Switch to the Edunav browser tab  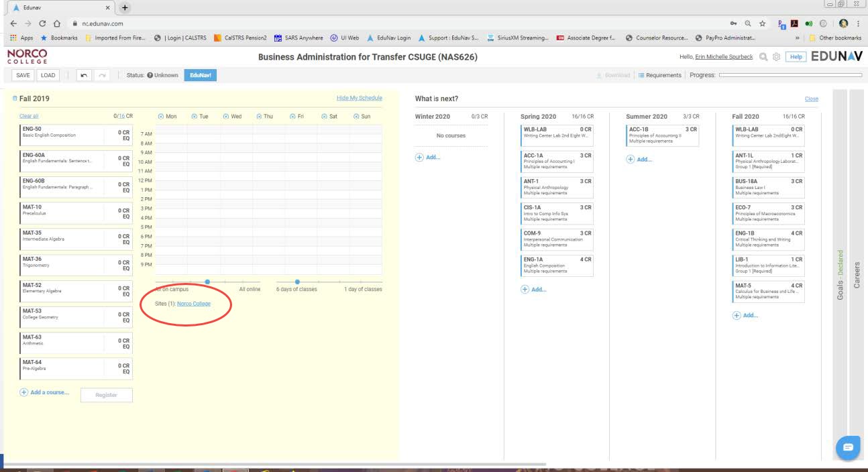click(x=60, y=7)
